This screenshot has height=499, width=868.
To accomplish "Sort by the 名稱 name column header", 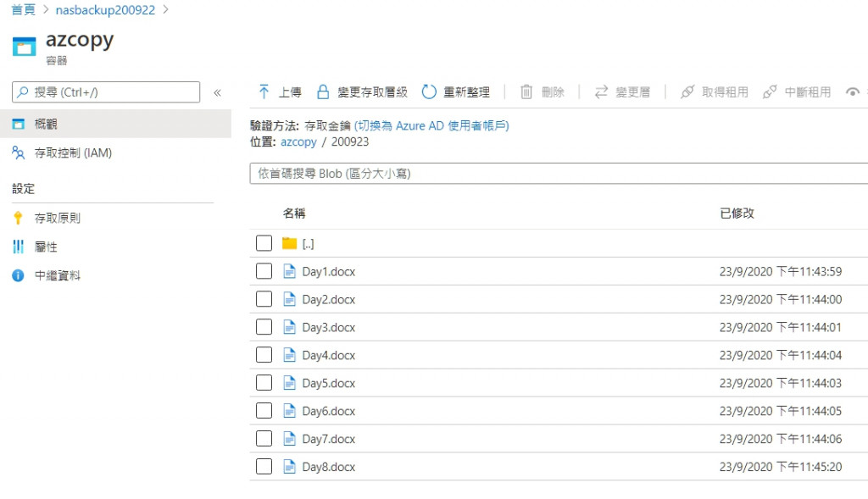I will tap(294, 213).
